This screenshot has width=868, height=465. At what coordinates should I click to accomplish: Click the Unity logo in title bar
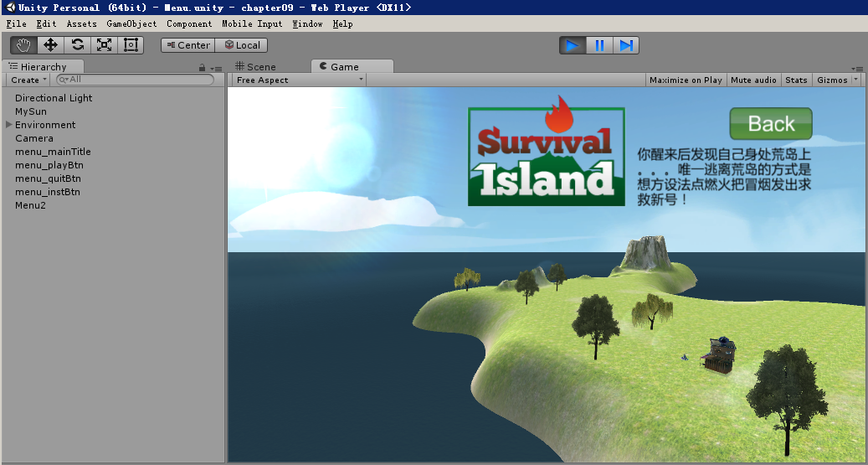10,8
